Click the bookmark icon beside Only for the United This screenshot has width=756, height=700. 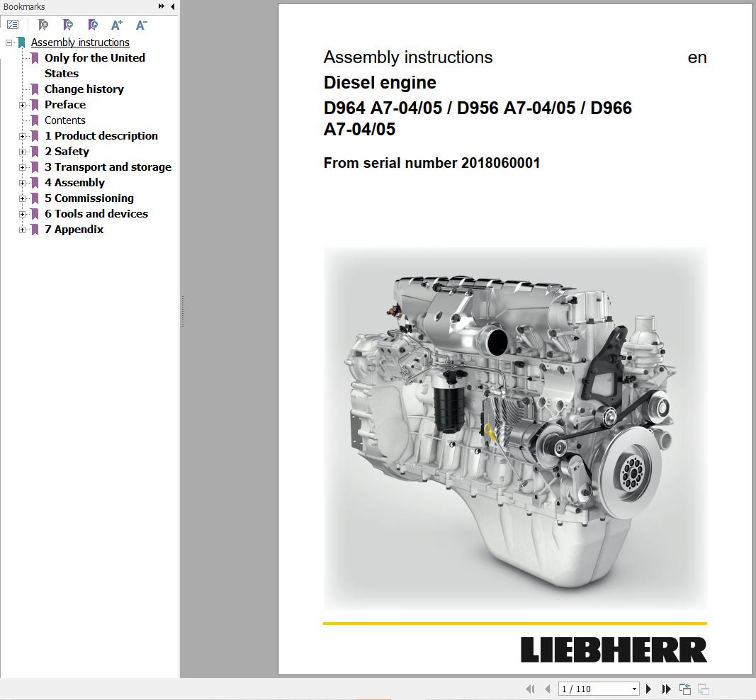coord(35,58)
